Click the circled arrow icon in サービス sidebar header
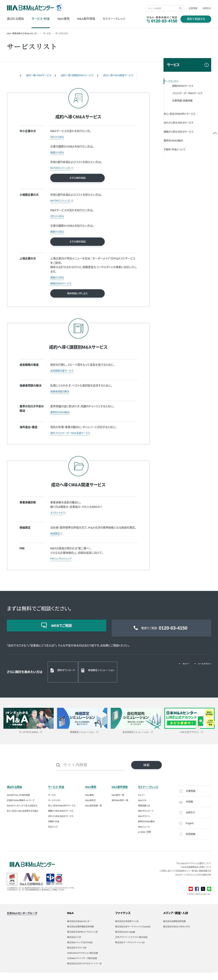 coord(207,65)
